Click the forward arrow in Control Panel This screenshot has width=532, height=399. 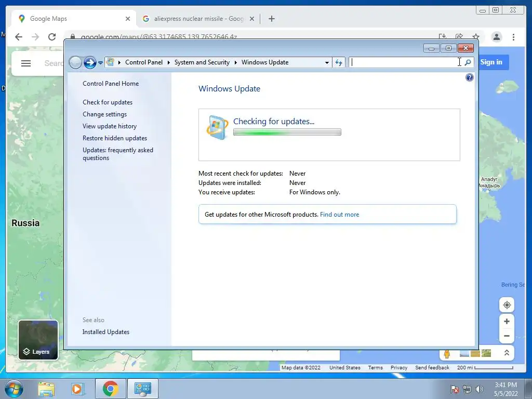(90, 62)
